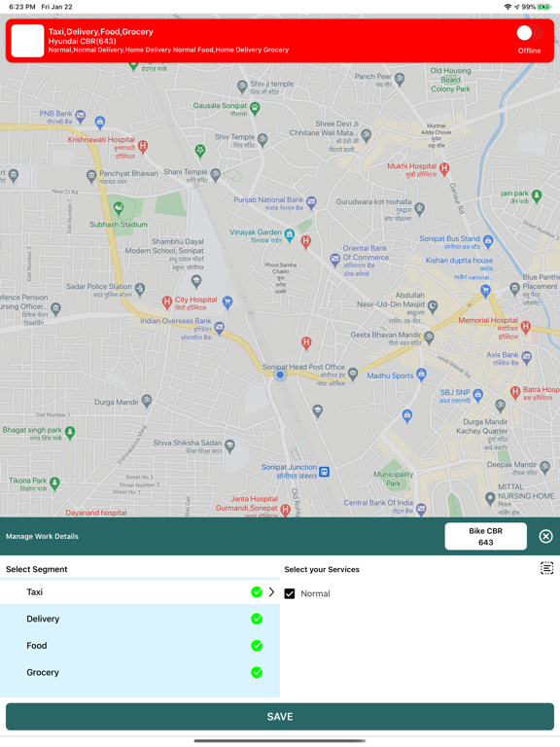Select the Delivery segment row
The width and height of the screenshot is (560, 747).
(140, 619)
